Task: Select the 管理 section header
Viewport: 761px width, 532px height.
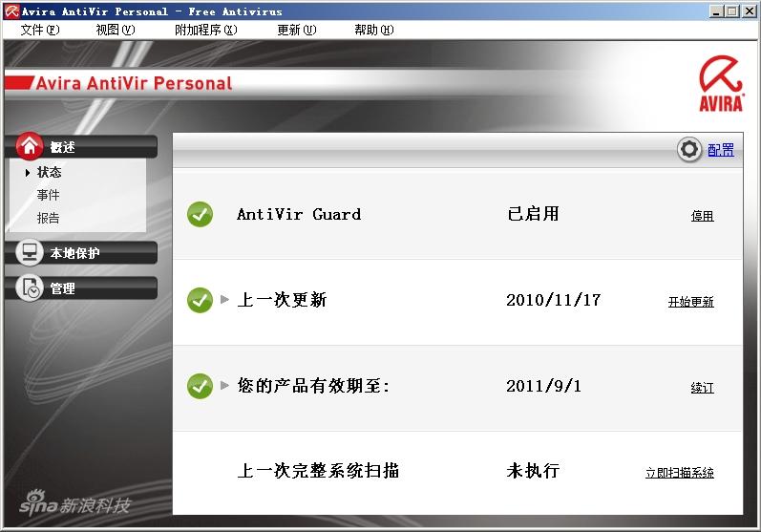Action: tap(81, 288)
